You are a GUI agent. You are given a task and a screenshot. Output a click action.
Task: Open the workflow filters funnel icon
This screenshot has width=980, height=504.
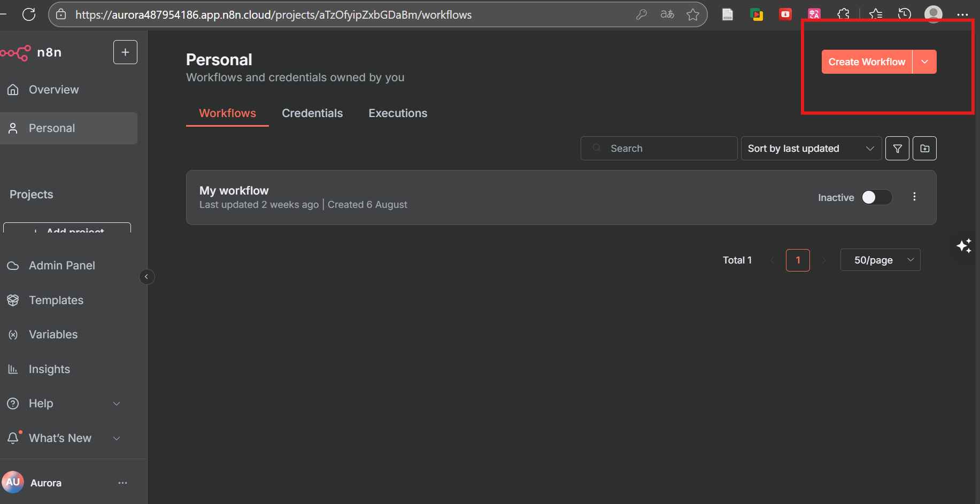[897, 149]
